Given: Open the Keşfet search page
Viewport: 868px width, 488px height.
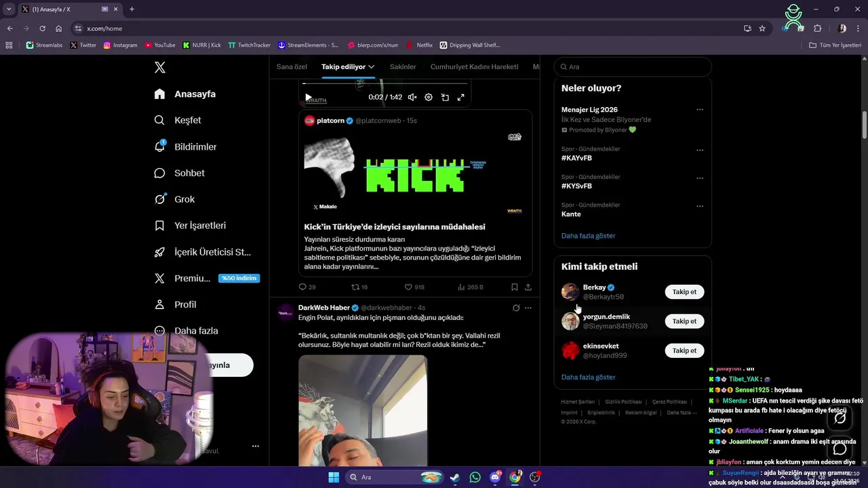Looking at the screenshot, I should 178,120.
